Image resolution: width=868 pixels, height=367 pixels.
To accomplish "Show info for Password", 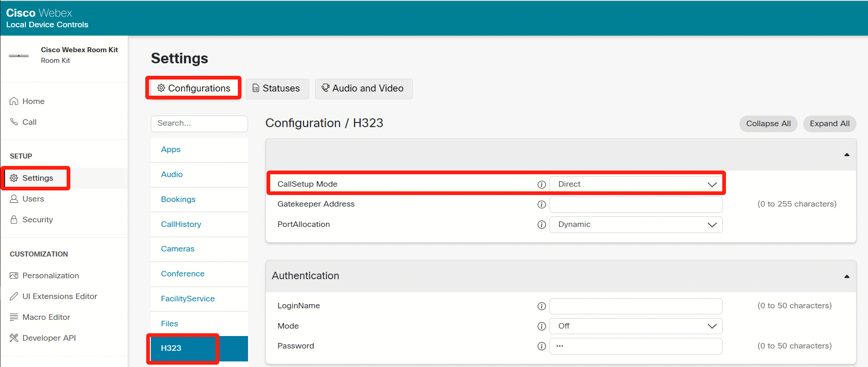I will [x=542, y=346].
